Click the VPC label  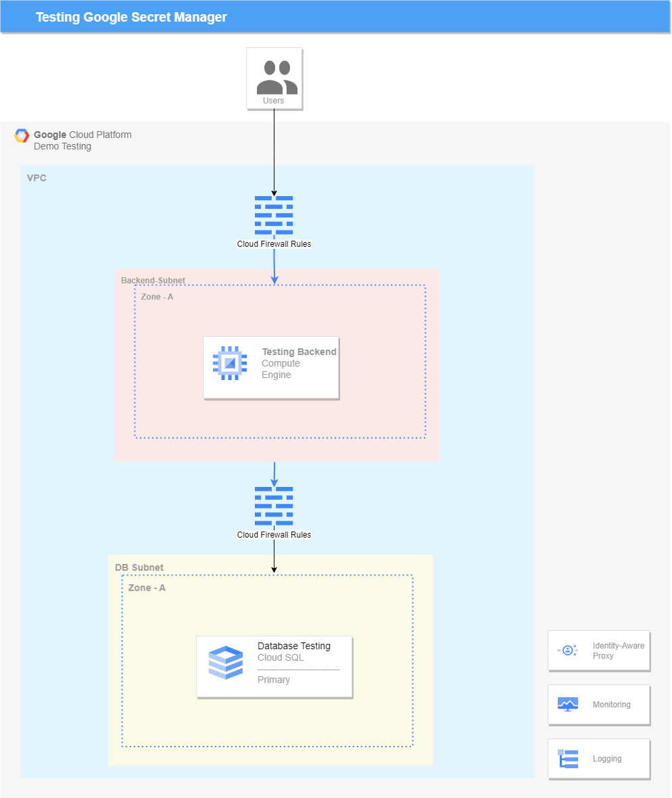37,178
